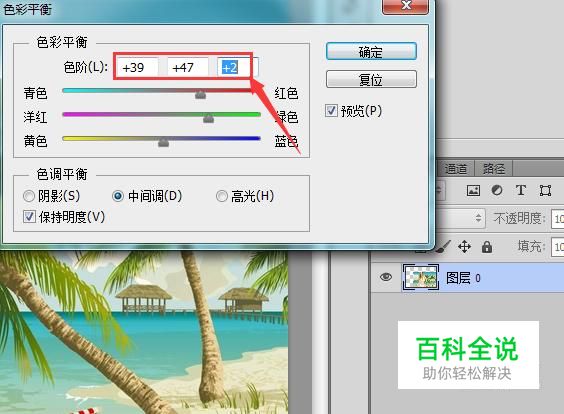This screenshot has height=414, width=564.
Task: Click the 青色-红色 slider handle
Action: [200, 95]
